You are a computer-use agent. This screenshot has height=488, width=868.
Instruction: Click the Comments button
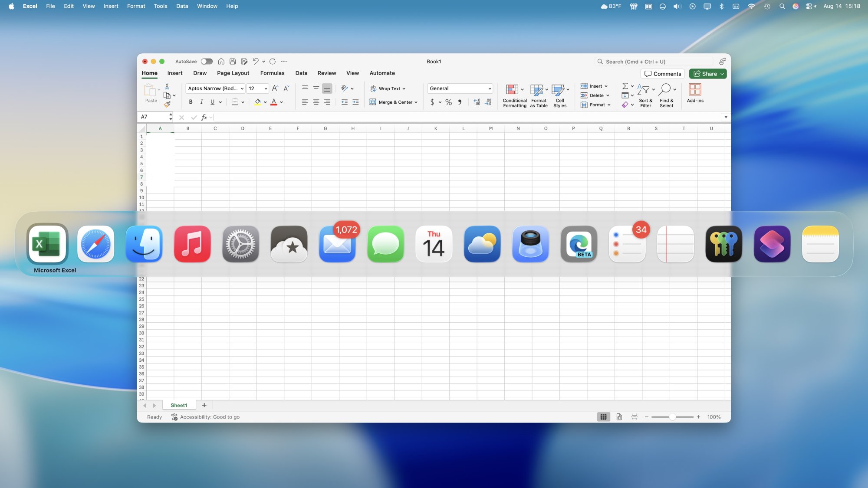tap(662, 73)
